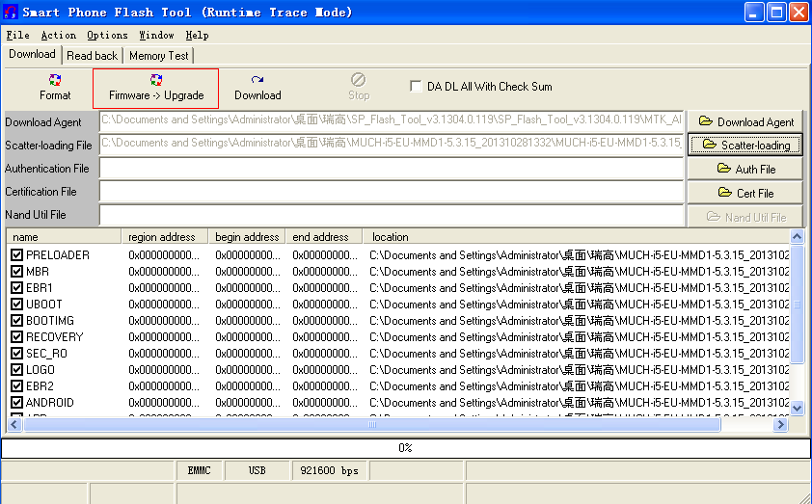Select the SEC_RO row begin address
Image resolution: width=812 pixels, height=504 pixels.
point(248,354)
